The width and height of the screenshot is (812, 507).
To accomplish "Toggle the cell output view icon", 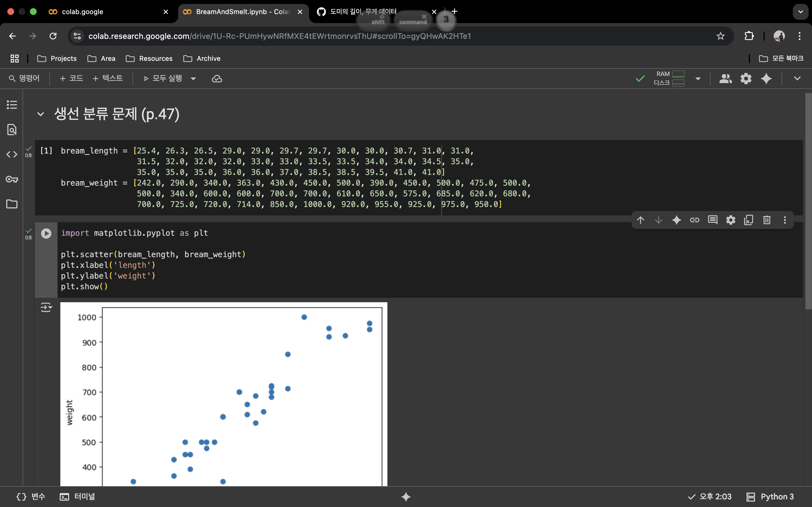I will pyautogui.click(x=46, y=307).
